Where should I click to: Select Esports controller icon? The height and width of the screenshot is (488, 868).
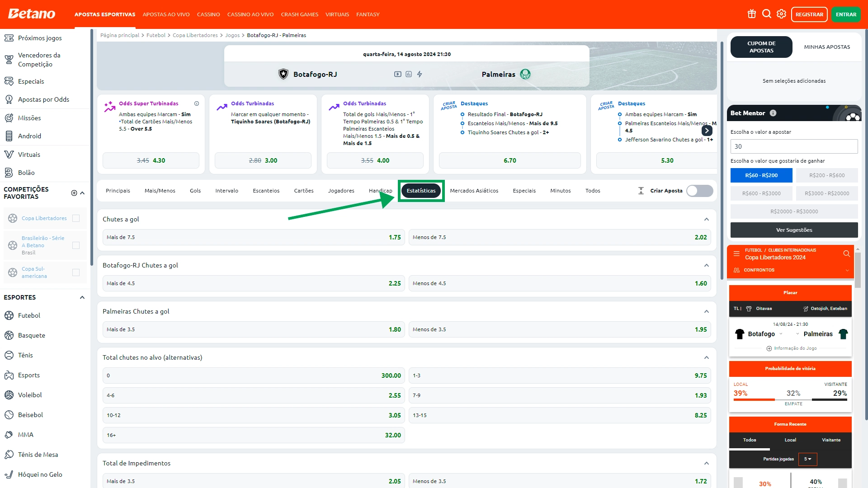[x=9, y=375]
